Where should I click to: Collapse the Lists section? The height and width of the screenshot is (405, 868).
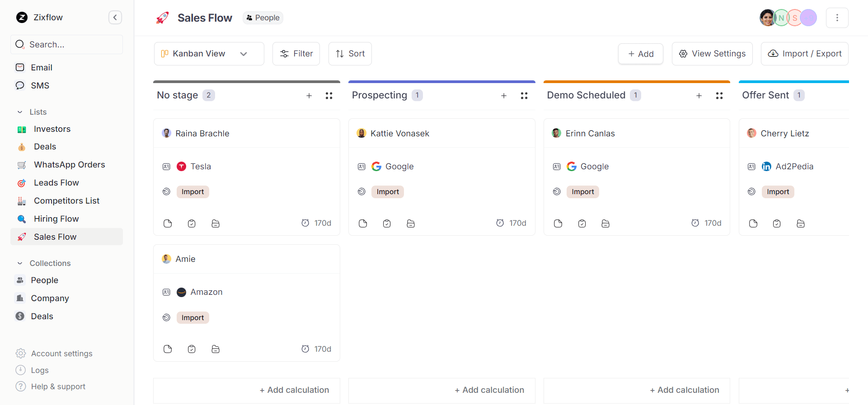(x=20, y=112)
